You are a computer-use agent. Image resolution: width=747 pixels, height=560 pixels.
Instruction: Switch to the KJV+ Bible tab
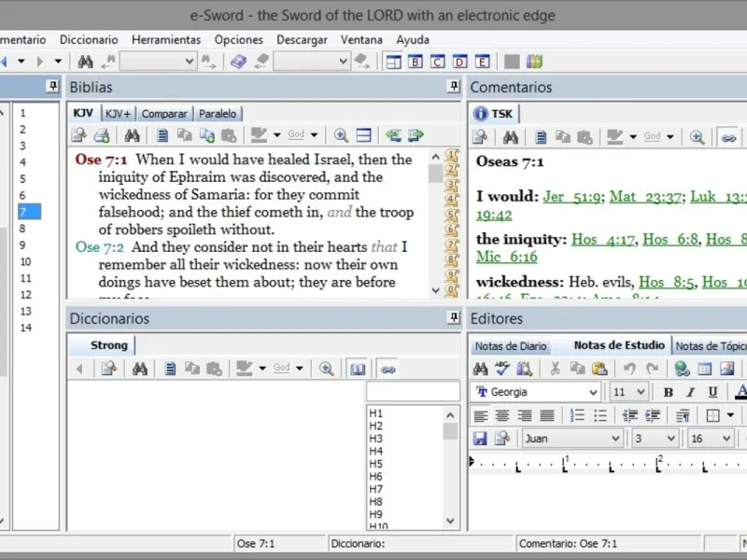click(x=118, y=114)
